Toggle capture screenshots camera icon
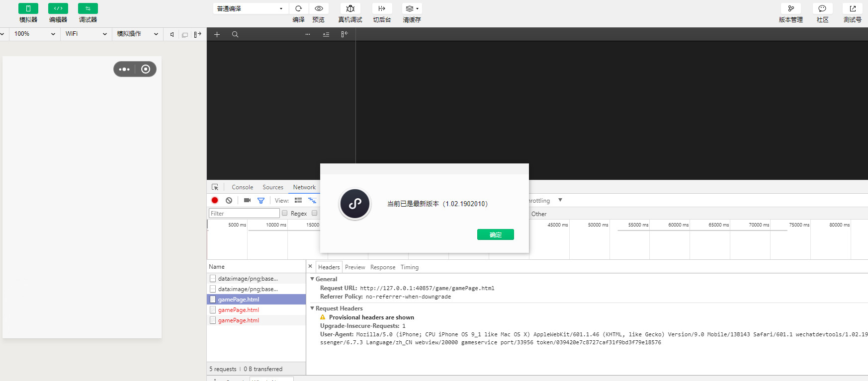The image size is (868, 381). tap(247, 200)
